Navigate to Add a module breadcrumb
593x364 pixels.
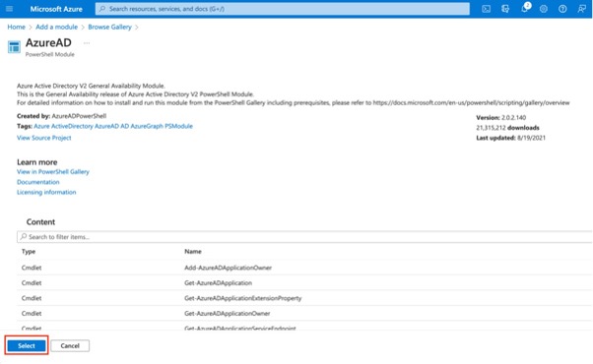pos(57,27)
